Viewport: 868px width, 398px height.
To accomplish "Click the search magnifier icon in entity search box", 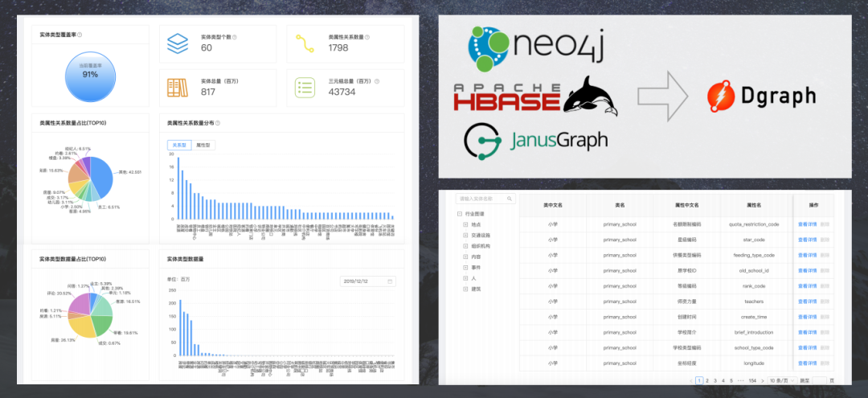I will (510, 198).
